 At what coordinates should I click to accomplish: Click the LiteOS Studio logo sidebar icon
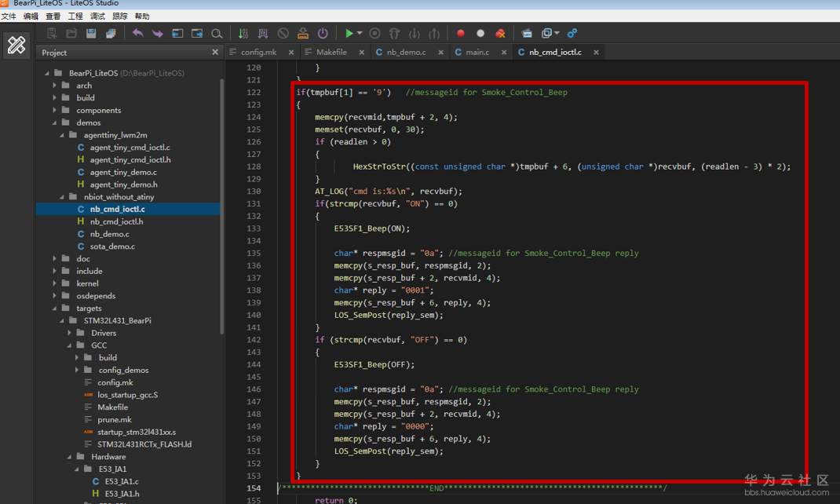tap(16, 46)
